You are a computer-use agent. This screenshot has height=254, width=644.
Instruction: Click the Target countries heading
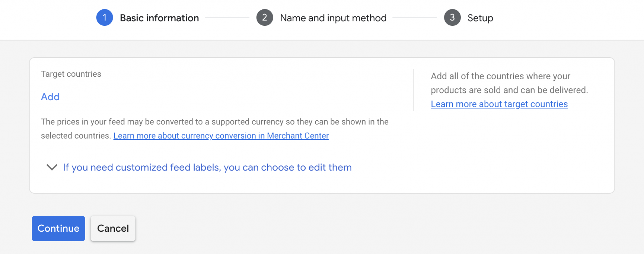[x=71, y=74]
